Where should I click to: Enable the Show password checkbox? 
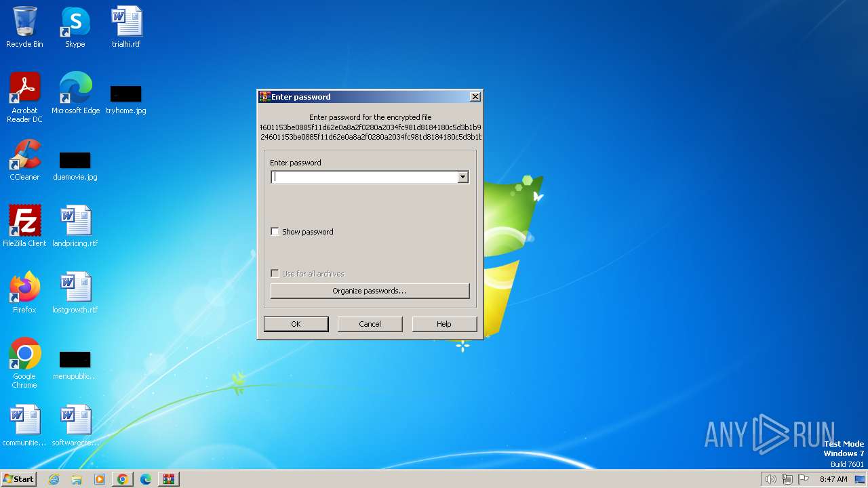click(275, 232)
